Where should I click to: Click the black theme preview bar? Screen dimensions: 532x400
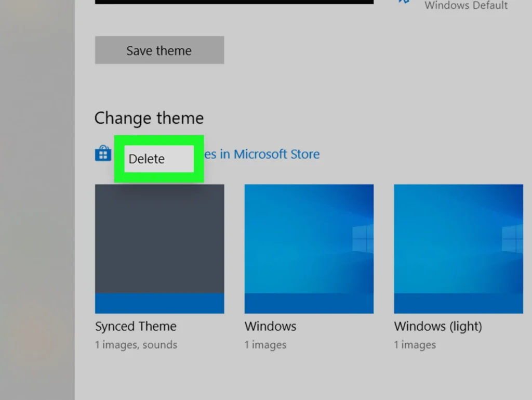pyautogui.click(x=234, y=2)
